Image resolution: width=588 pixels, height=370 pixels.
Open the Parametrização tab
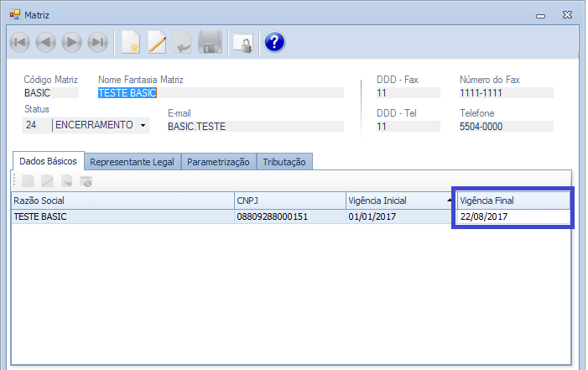coord(218,162)
